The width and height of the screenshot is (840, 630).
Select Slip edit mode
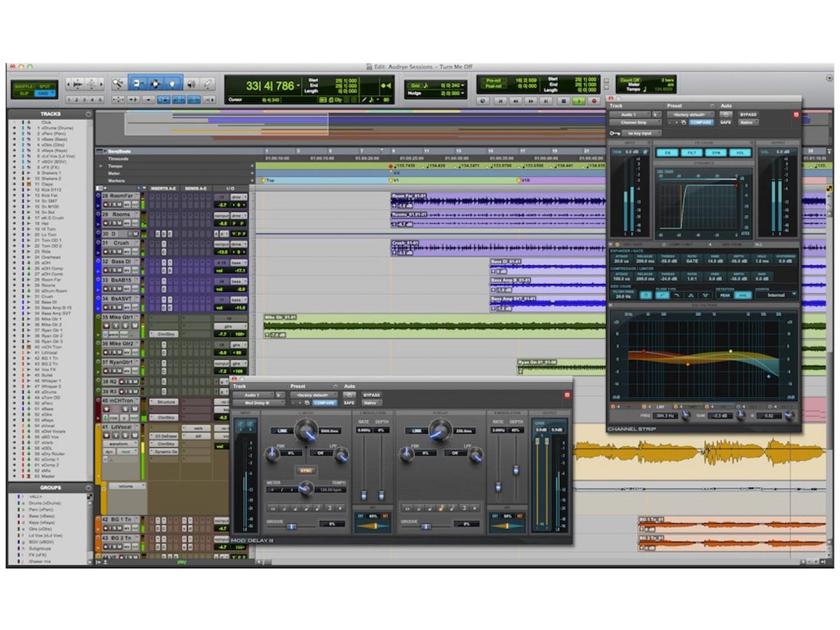tap(24, 94)
